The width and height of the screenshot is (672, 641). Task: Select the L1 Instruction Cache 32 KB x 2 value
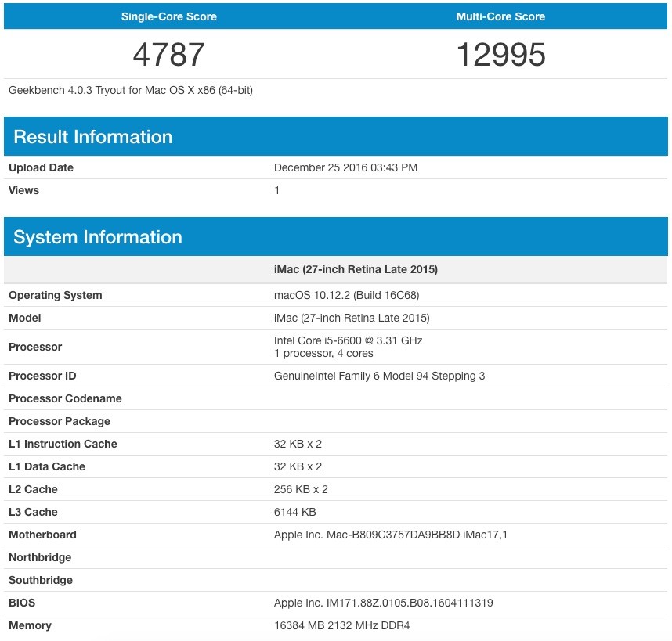coord(298,444)
